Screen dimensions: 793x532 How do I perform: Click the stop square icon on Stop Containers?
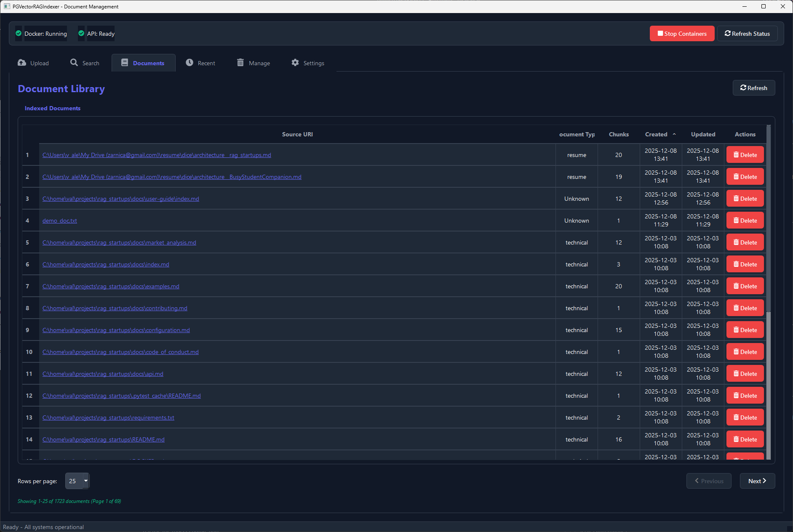659,33
